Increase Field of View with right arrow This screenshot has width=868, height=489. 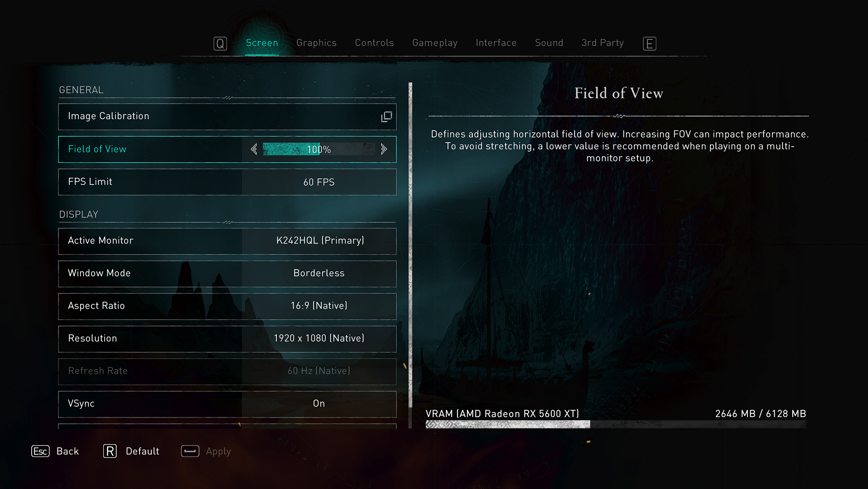384,149
